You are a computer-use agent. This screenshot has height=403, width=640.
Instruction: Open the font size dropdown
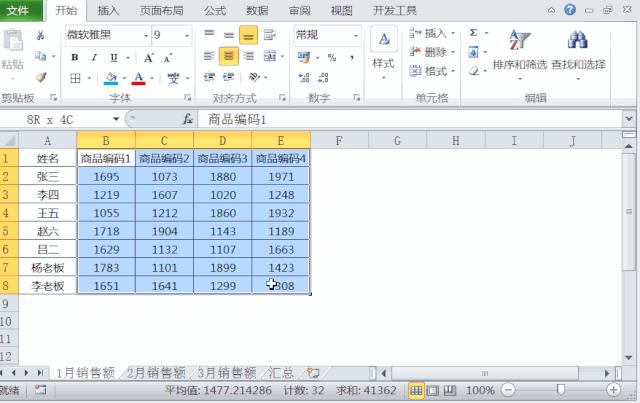[187, 36]
